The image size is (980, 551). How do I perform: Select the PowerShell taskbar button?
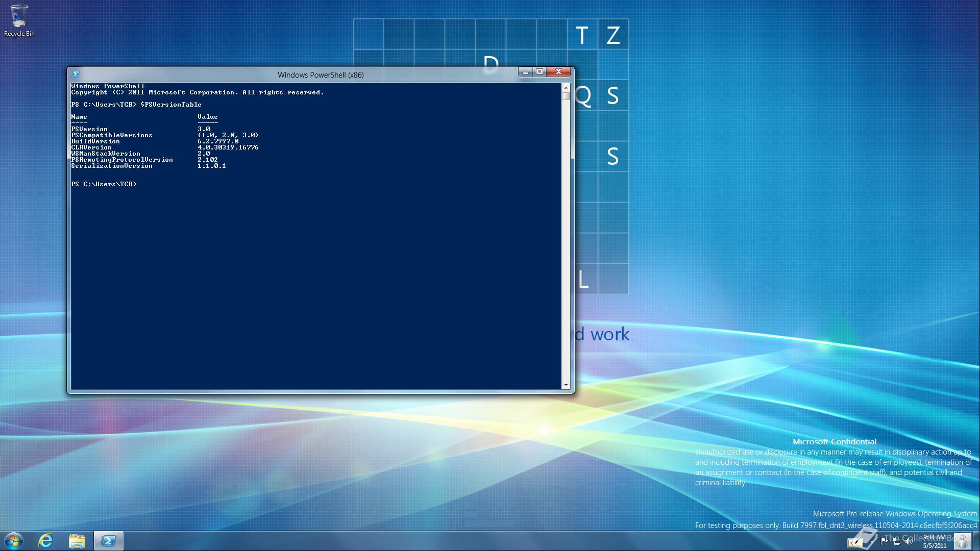(109, 541)
